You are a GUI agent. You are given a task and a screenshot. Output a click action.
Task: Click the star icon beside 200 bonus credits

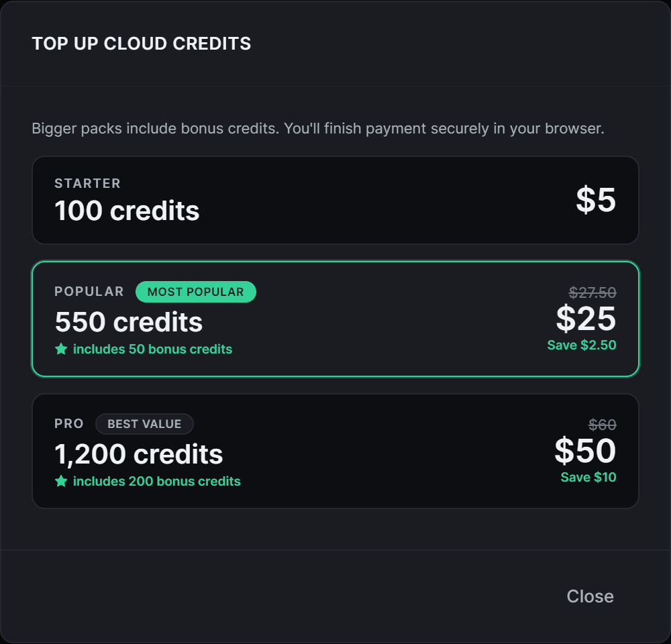click(61, 481)
